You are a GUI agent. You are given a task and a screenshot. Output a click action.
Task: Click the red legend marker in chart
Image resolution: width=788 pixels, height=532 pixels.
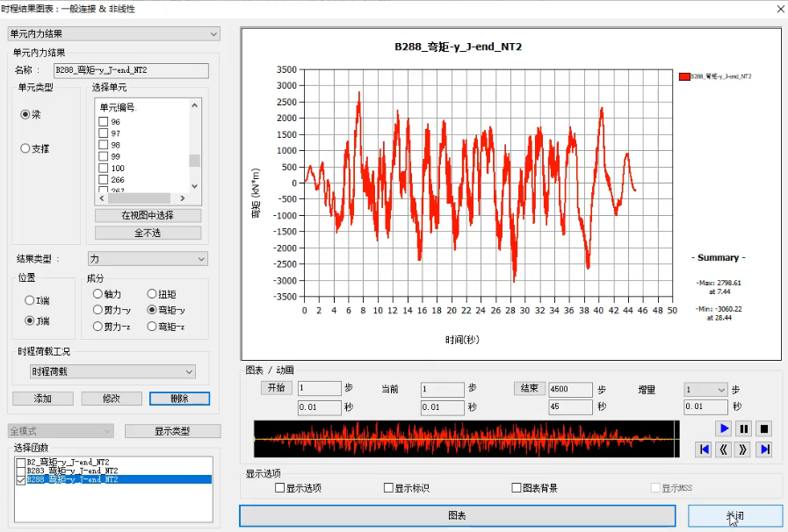pyautogui.click(x=684, y=76)
